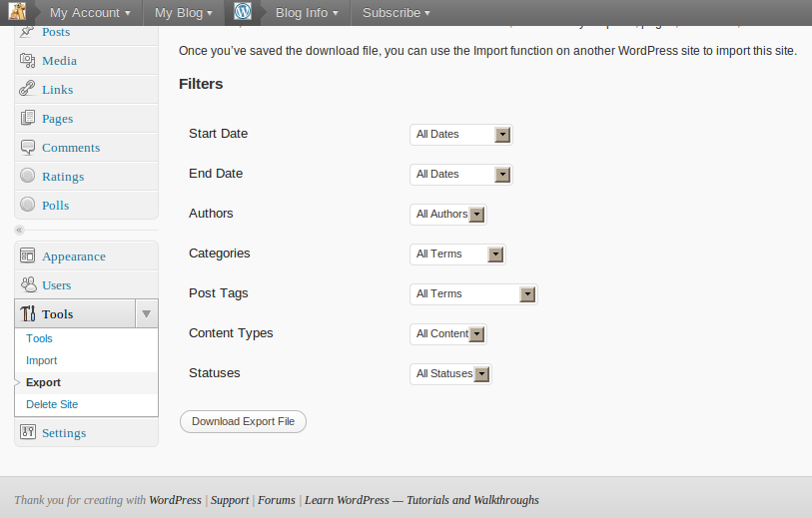Open the Statuses dropdown
Screen dimensions: 812x518
pyautogui.click(x=450, y=373)
